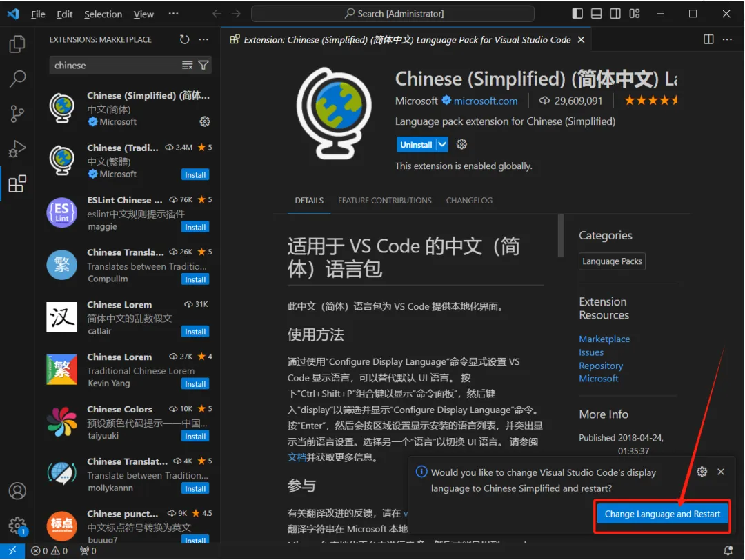Open manage gear for Chinese (Simplified) in list
The height and width of the screenshot is (560, 745).
pyautogui.click(x=205, y=121)
